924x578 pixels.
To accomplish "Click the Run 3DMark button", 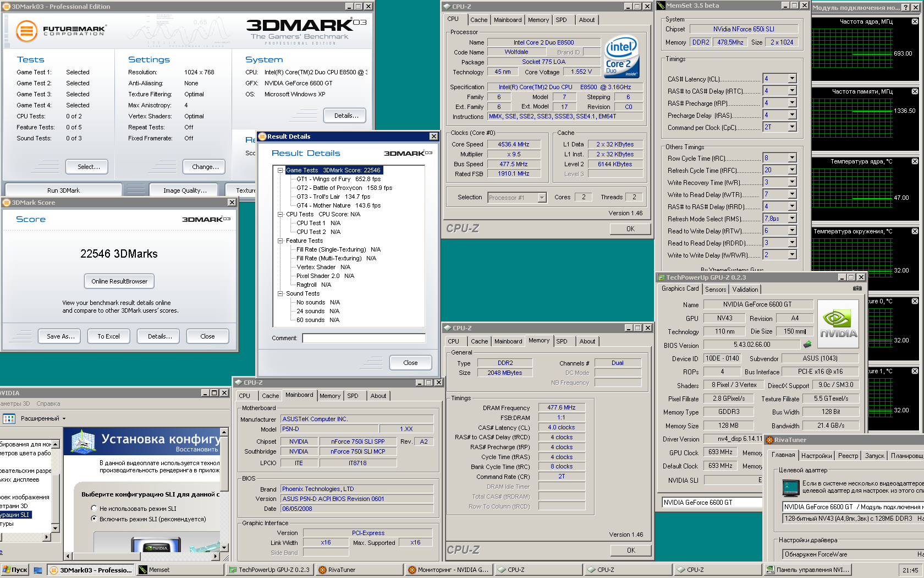I will point(63,190).
